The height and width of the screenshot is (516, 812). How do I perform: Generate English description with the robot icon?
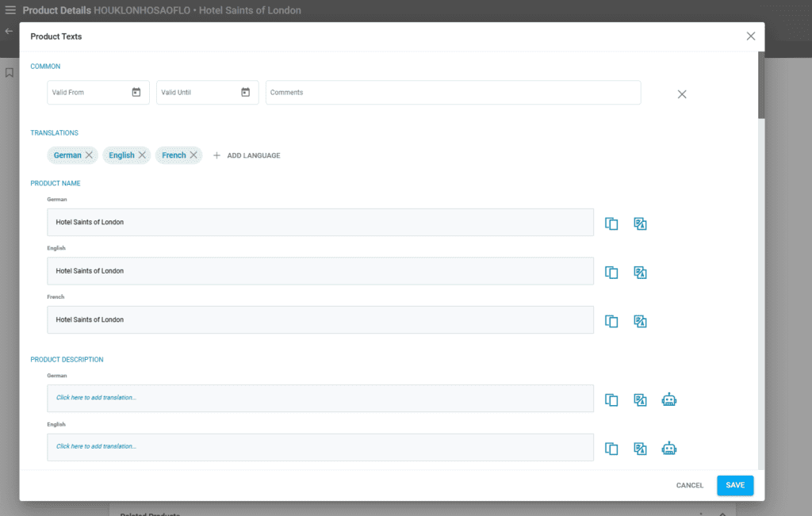[669, 448]
